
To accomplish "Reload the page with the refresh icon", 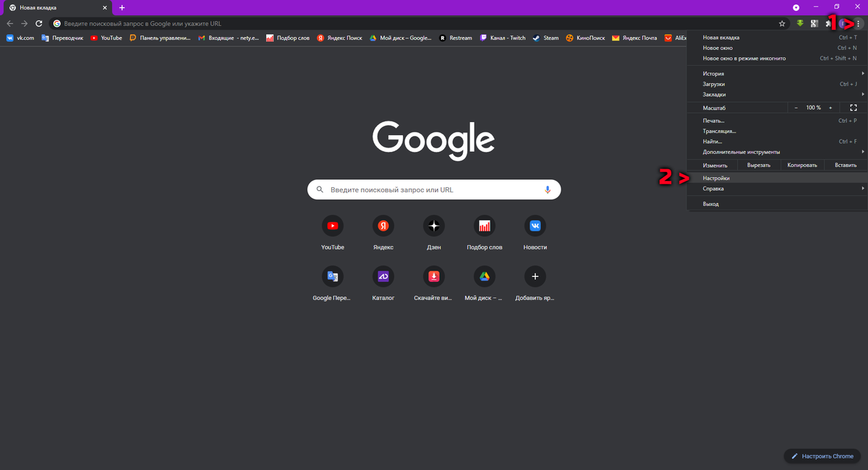I will [38, 24].
